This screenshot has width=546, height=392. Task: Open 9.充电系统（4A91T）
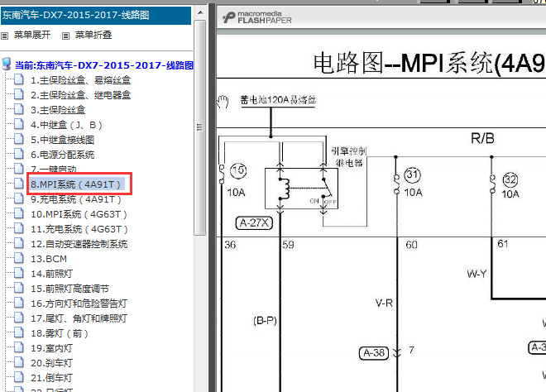[x=76, y=199]
